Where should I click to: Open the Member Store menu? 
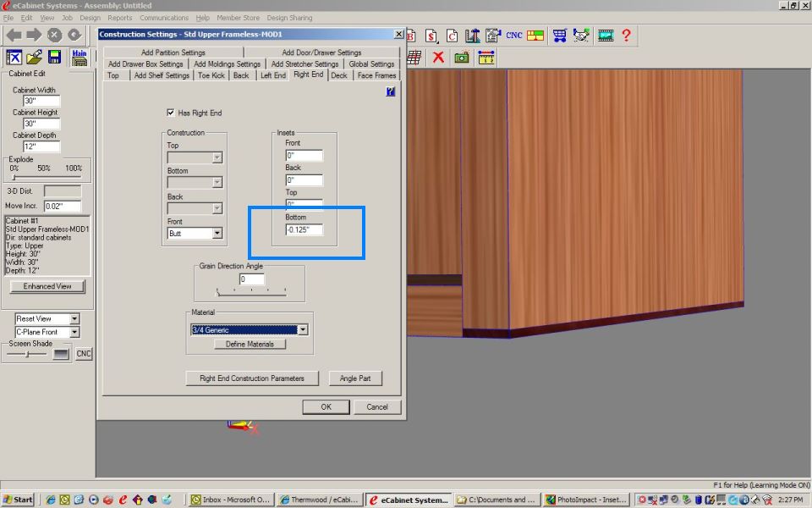[x=239, y=18]
